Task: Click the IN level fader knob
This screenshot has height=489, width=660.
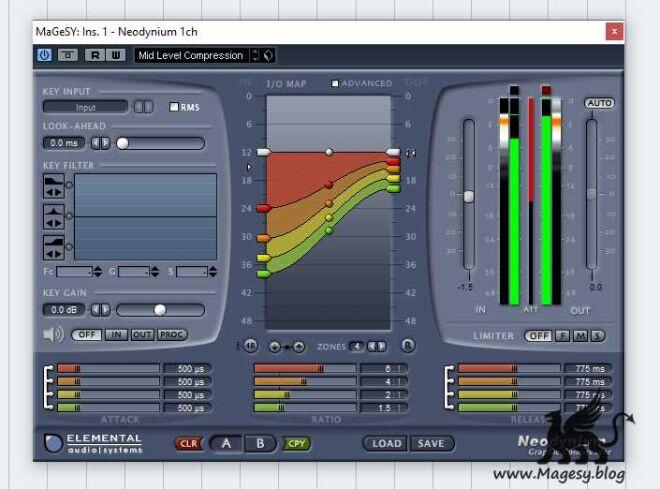Action: coord(468,196)
